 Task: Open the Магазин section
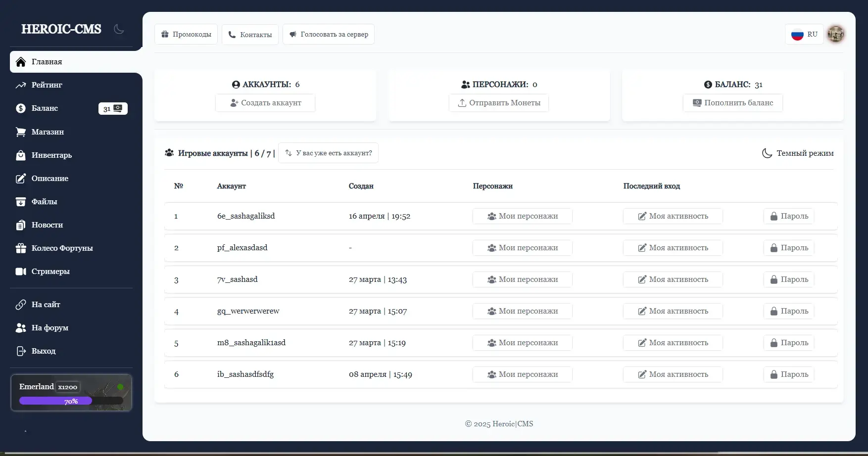tap(71, 132)
